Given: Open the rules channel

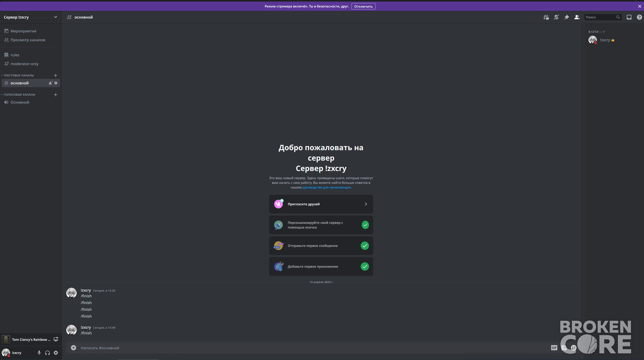Looking at the screenshot, I should pyautogui.click(x=31, y=55).
